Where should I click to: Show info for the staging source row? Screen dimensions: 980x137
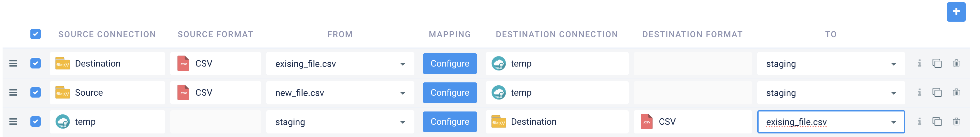click(919, 122)
